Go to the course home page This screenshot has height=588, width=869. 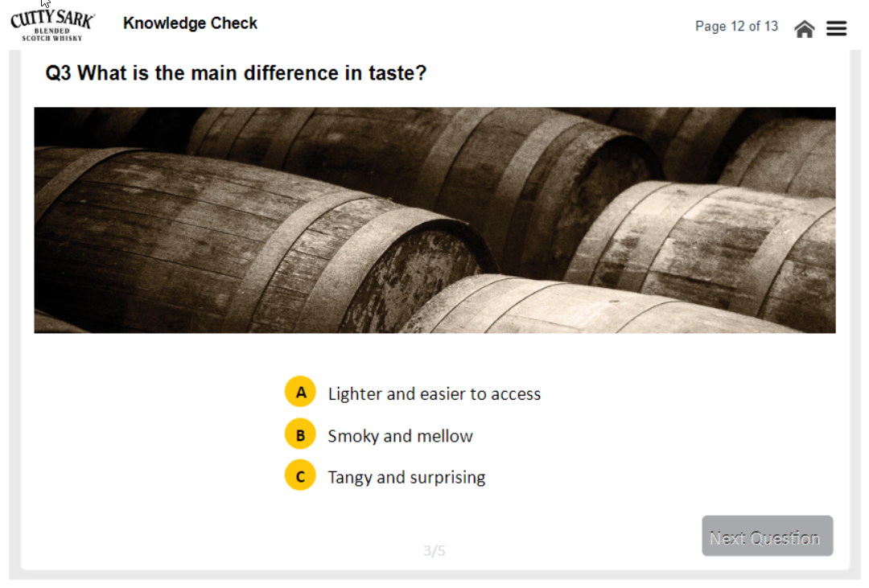[x=804, y=29]
